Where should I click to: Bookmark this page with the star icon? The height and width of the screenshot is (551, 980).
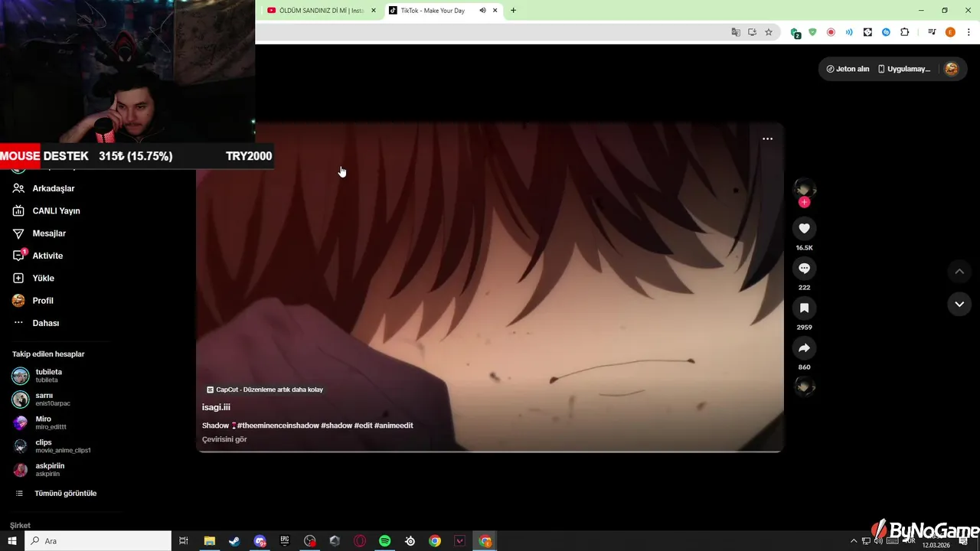[x=769, y=32]
